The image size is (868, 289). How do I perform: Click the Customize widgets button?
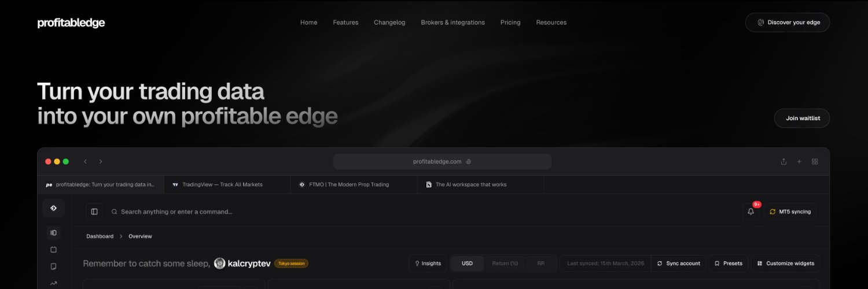point(785,264)
